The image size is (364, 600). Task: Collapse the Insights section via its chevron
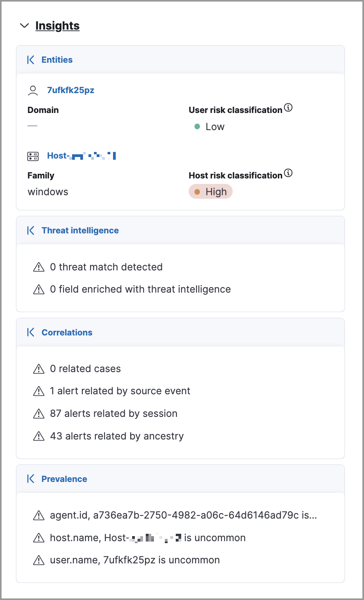24,26
